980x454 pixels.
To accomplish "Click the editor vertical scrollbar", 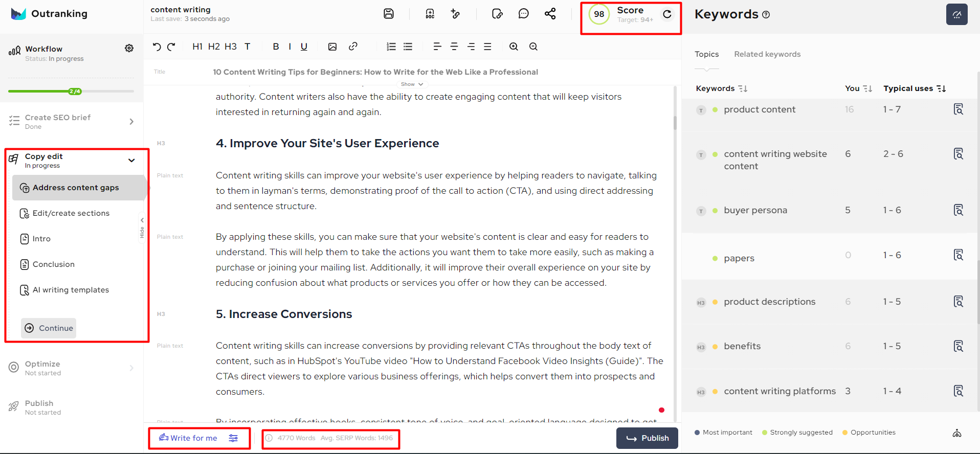I will click(675, 123).
